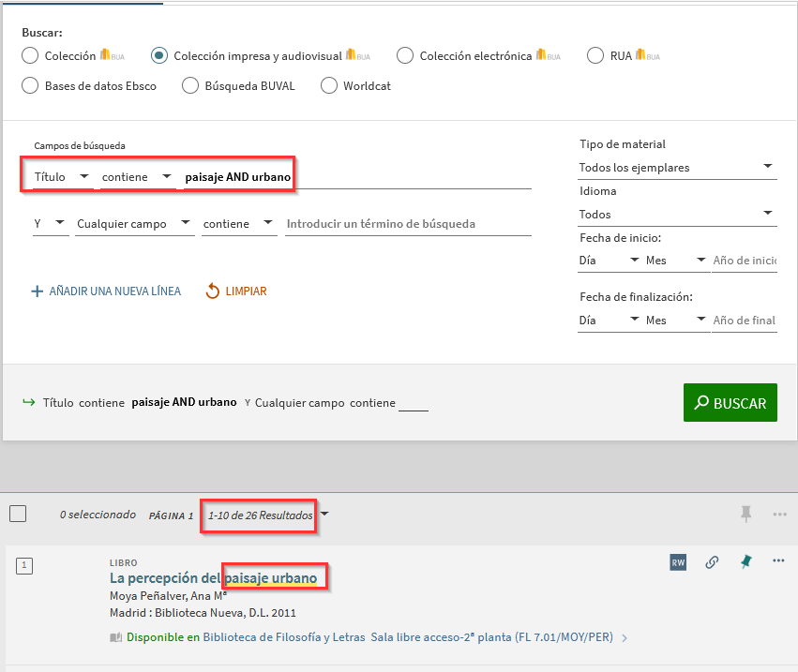Click the RefWorks export icon on result

click(x=678, y=562)
